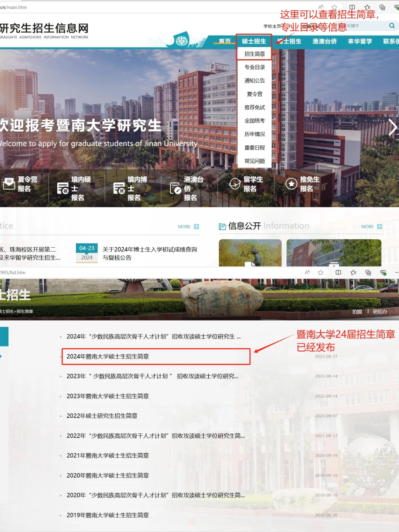Open the 硕士招生 menu
This screenshot has width=399, height=532.
coord(255,41)
